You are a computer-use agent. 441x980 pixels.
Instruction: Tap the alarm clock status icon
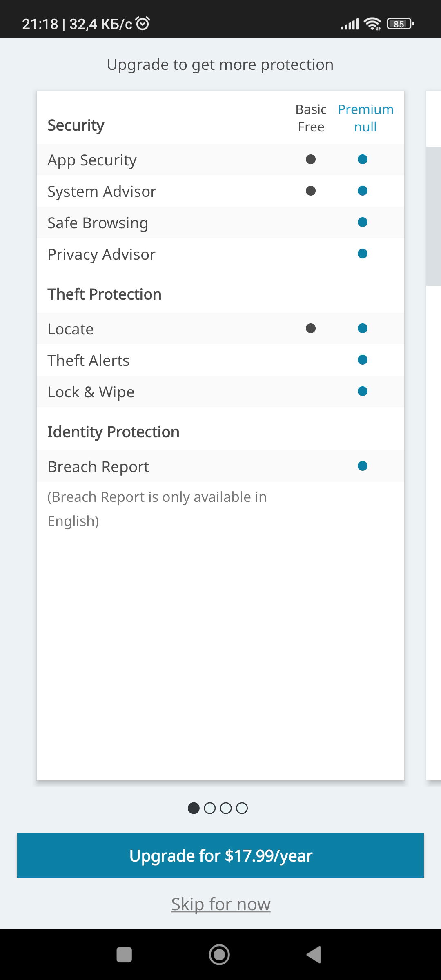point(143,24)
